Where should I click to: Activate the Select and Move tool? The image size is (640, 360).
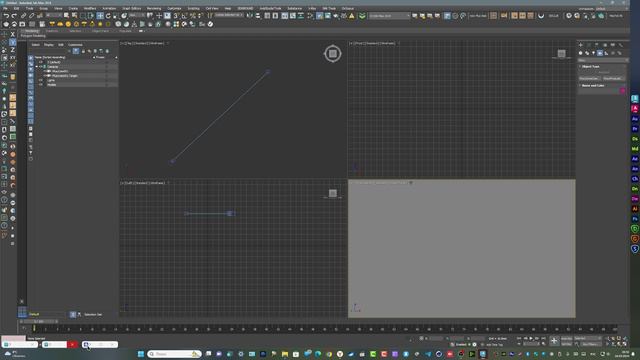coord(100,16)
